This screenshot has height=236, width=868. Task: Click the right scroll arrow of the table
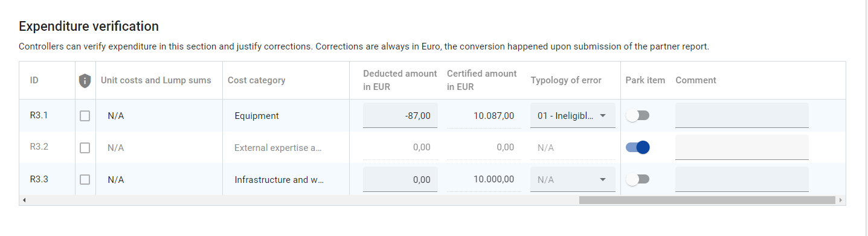[x=840, y=200]
